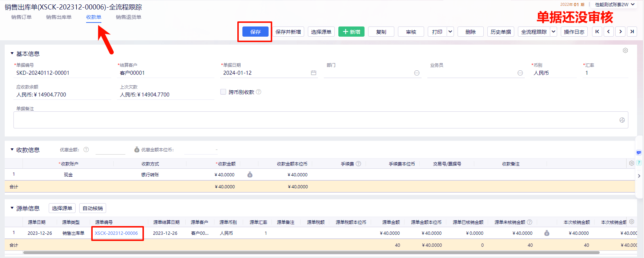Click 银行转账 payment method cell
The height and width of the screenshot is (258, 644).
coord(150,175)
